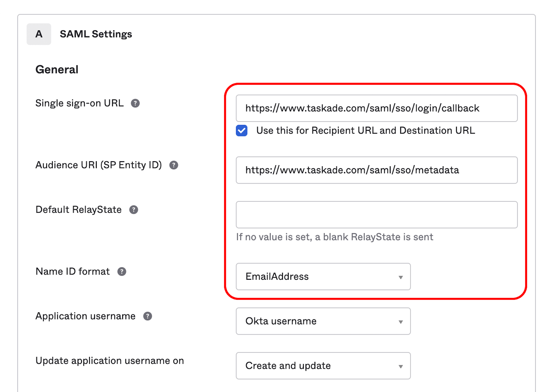556x392 pixels.
Task: Click the General section heading
Action: 57,70
